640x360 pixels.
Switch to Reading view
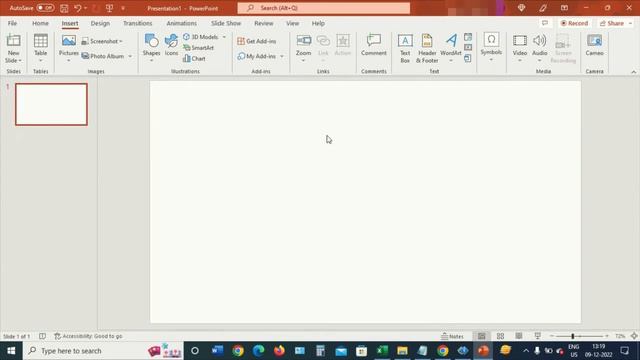(x=519, y=336)
